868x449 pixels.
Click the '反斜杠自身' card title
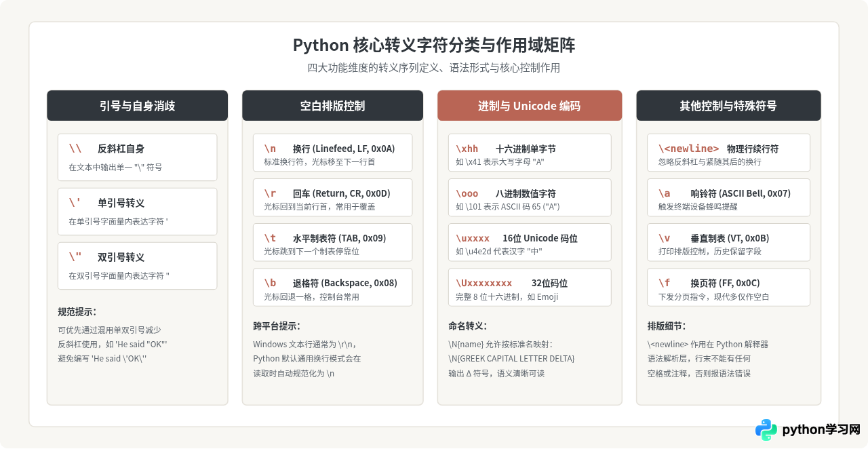click(121, 149)
